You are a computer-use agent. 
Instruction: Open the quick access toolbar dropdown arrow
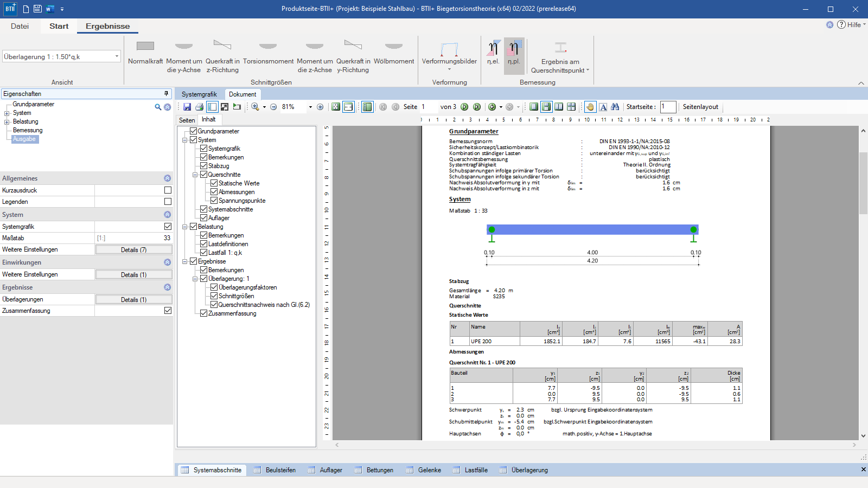click(x=62, y=9)
